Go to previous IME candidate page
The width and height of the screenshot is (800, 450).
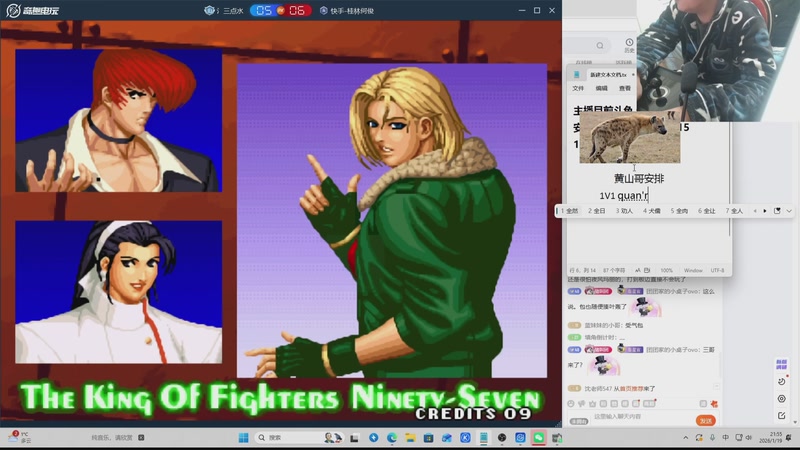point(755,211)
